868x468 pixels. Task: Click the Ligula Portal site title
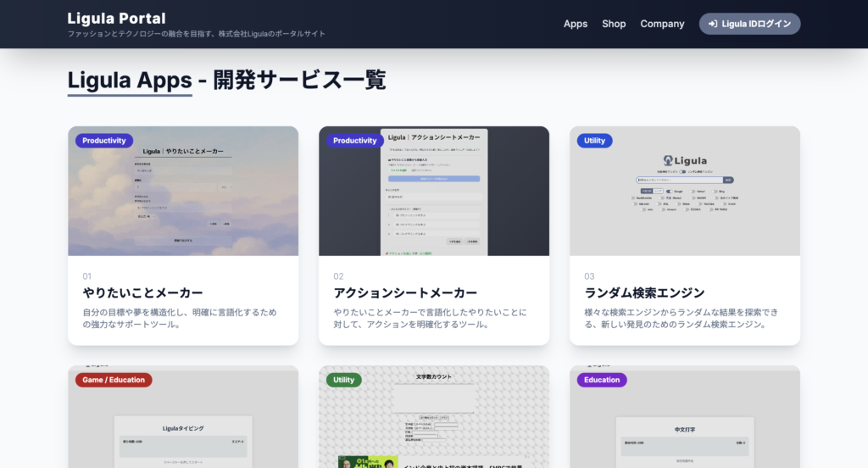click(x=117, y=18)
